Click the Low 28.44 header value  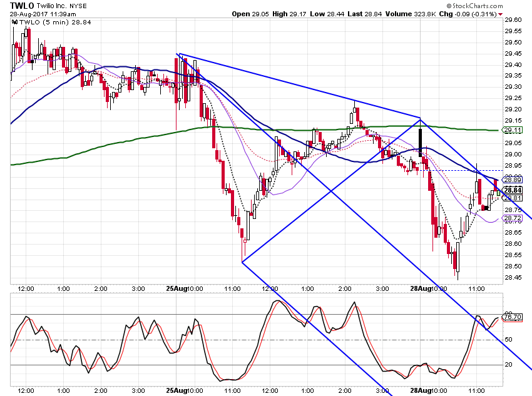(327, 14)
